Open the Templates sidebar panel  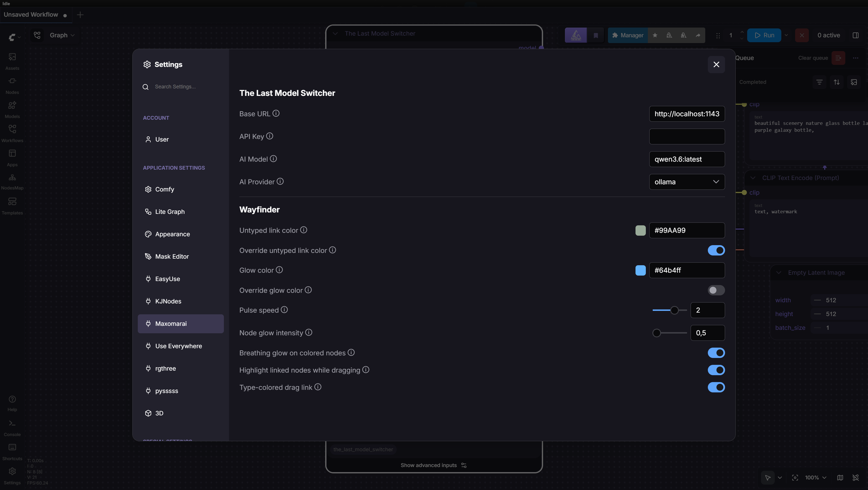pyautogui.click(x=12, y=206)
